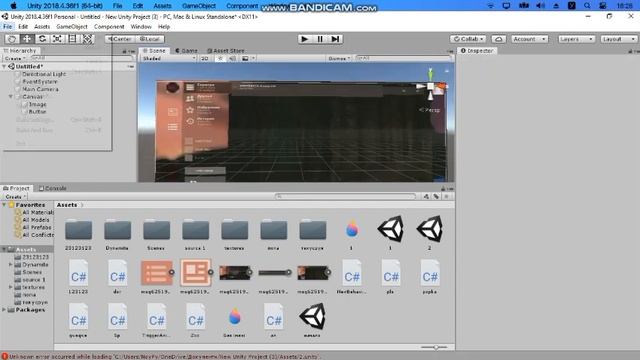Image resolution: width=640 pixels, height=360 pixels.
Task: Switch to the Asset Store tab
Action: point(226,51)
